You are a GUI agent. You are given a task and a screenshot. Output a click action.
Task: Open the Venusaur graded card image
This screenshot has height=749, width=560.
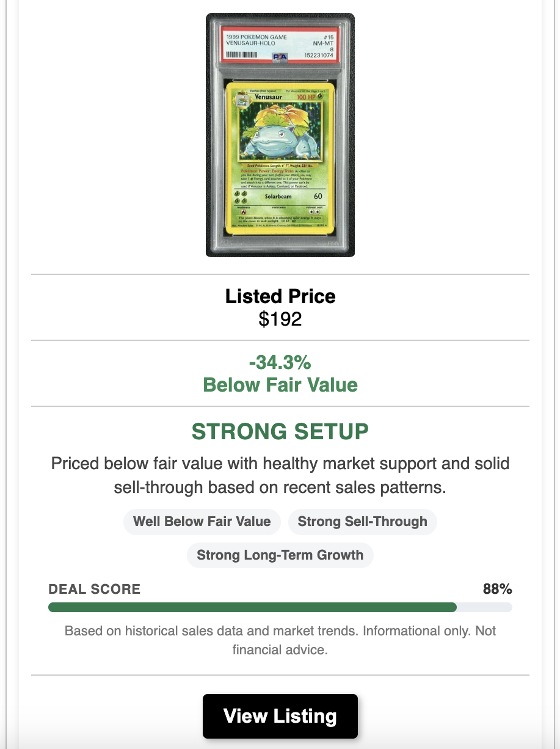click(x=280, y=134)
